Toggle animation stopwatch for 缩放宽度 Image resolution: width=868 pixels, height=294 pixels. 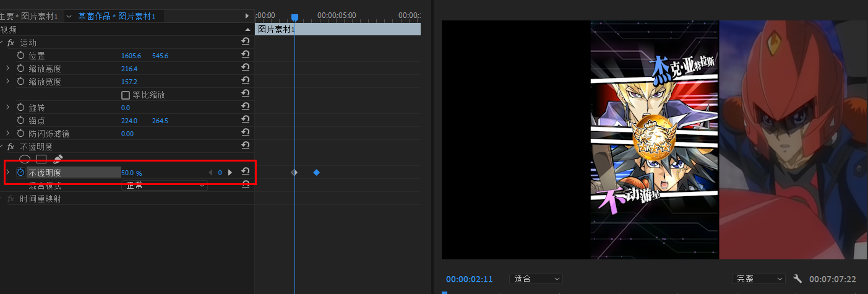(20, 81)
